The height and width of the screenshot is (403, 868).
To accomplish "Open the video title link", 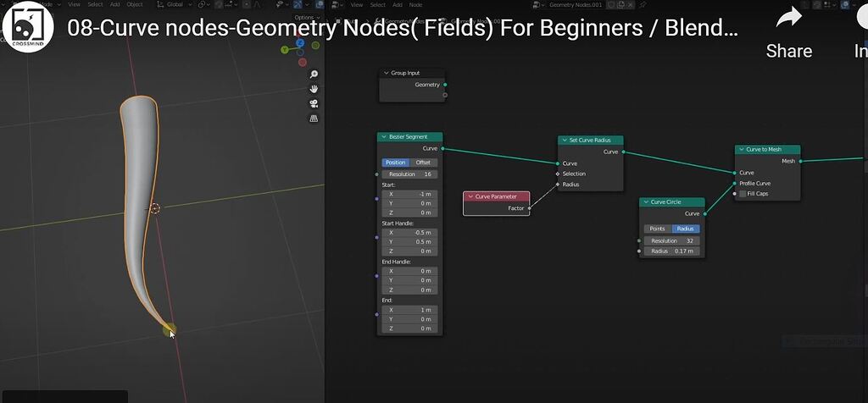I will pos(403,28).
